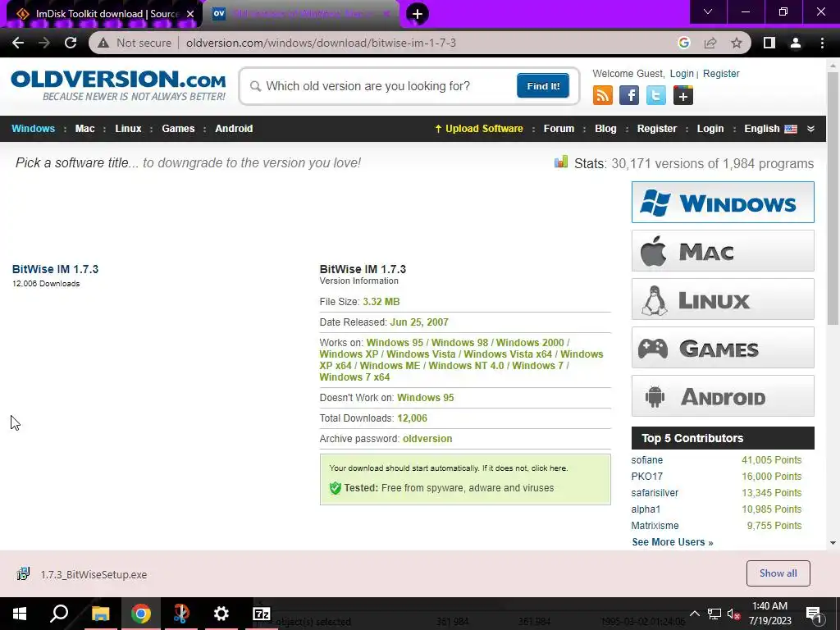
Task: Expand the language chevron dropdown
Action: (x=810, y=129)
